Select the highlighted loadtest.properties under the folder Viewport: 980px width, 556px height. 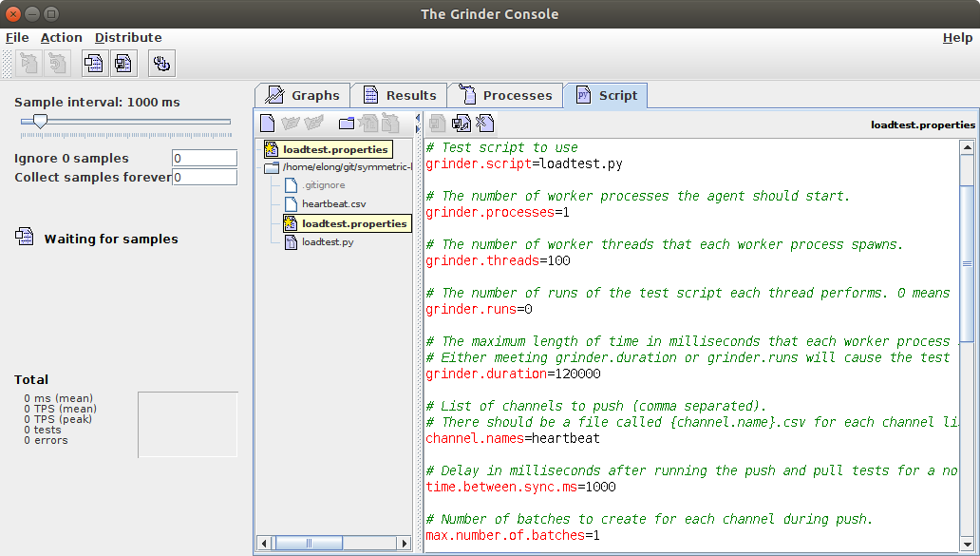pyautogui.click(x=347, y=223)
